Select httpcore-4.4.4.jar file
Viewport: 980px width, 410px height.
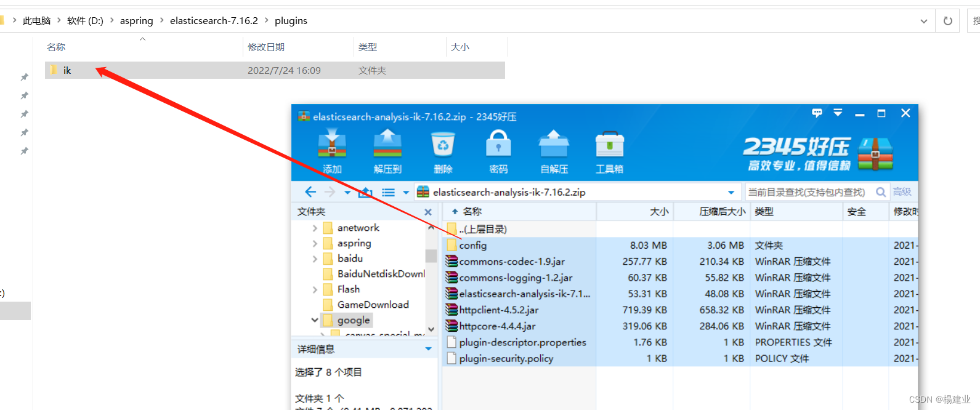491,326
